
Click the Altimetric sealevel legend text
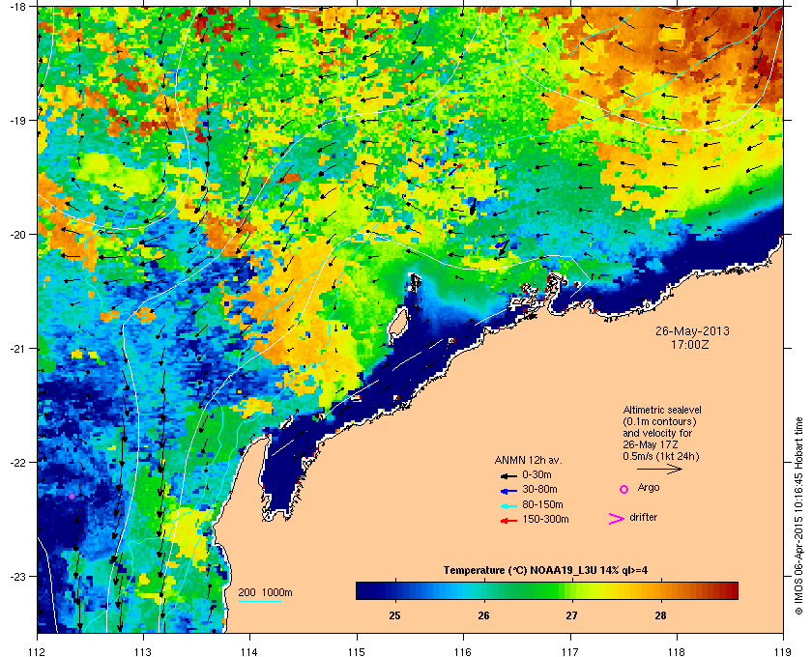click(662, 410)
